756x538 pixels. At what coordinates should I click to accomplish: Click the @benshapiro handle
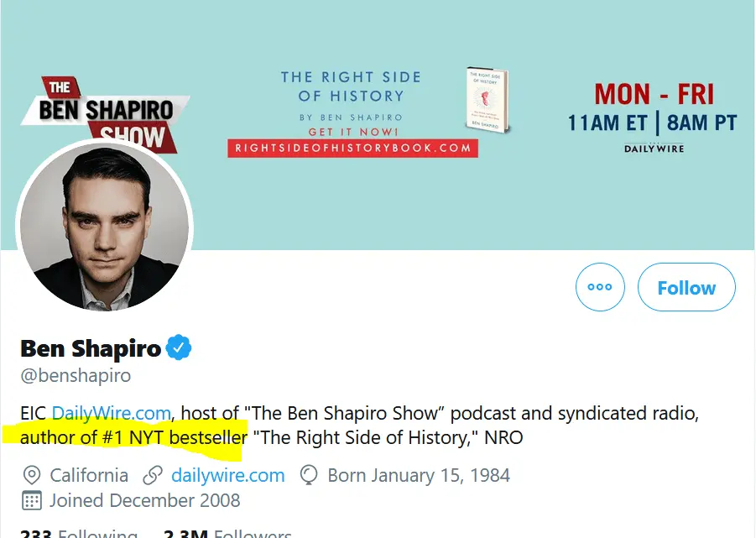(x=76, y=375)
